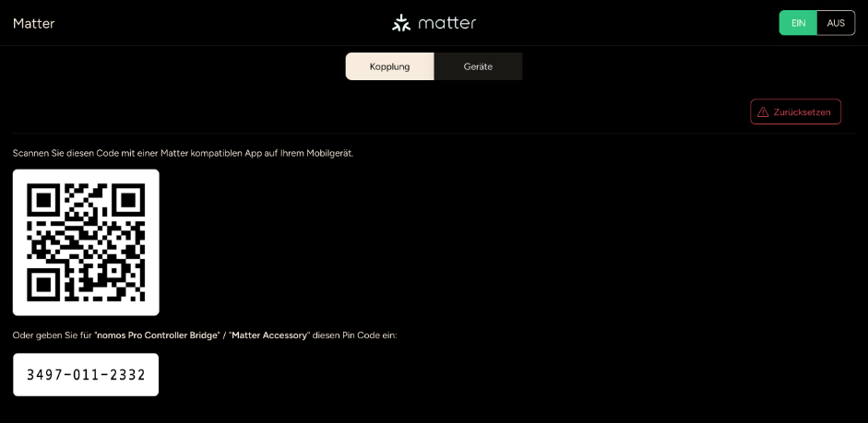This screenshot has height=423, width=868.
Task: Open the Kopplung tab
Action: [x=389, y=66]
